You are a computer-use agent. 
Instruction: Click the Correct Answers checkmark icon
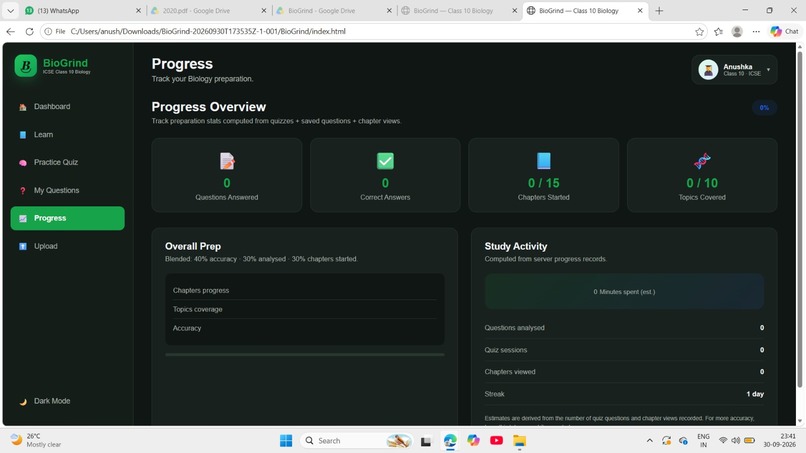[x=385, y=161]
